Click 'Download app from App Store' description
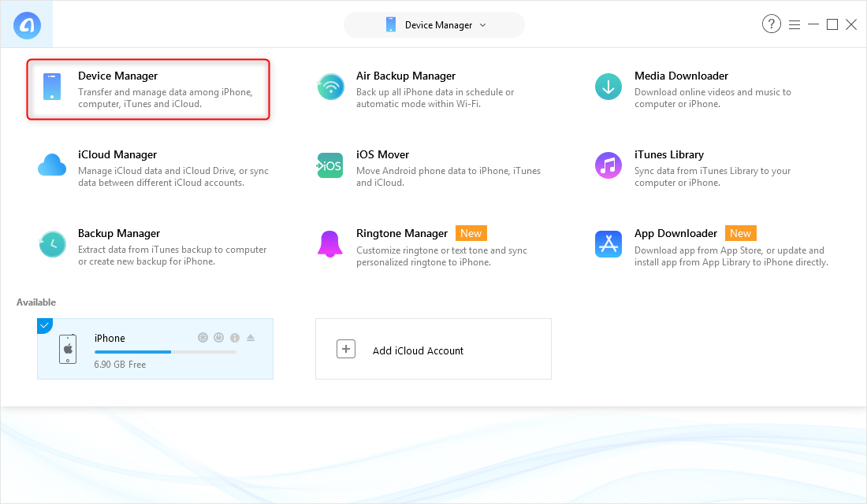Viewport: 867px width, 504px height. (x=731, y=256)
